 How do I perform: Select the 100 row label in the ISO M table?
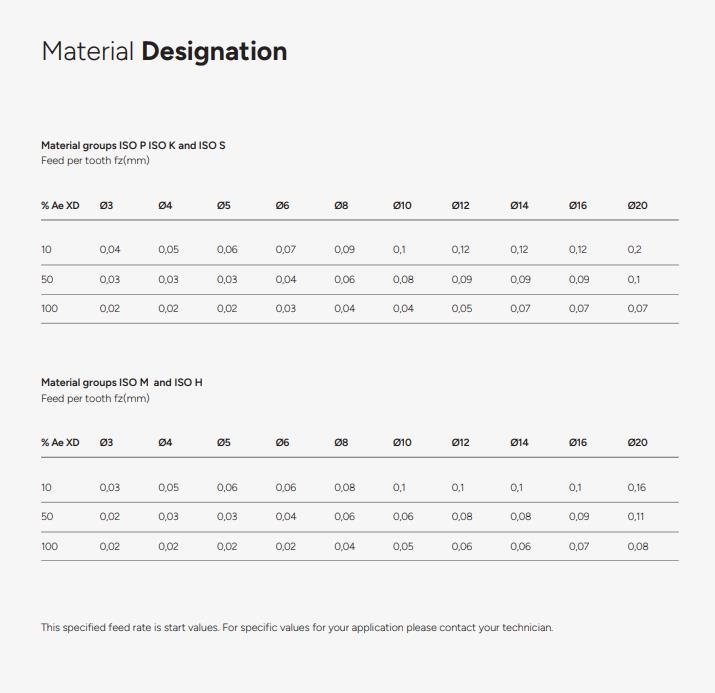pyautogui.click(x=49, y=547)
